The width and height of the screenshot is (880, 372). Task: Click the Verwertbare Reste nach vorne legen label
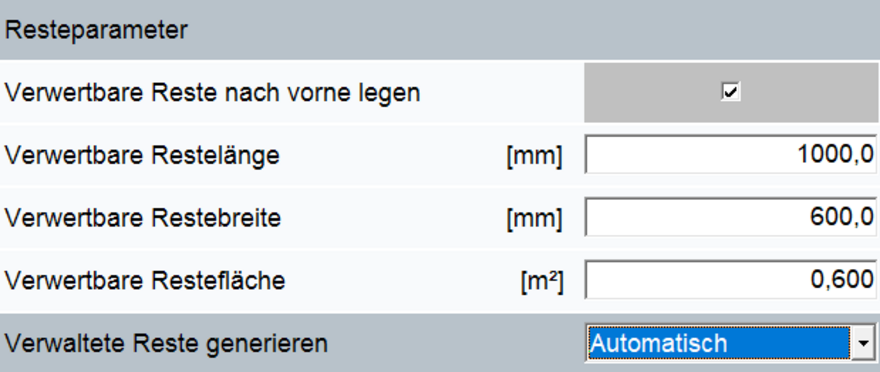213,93
